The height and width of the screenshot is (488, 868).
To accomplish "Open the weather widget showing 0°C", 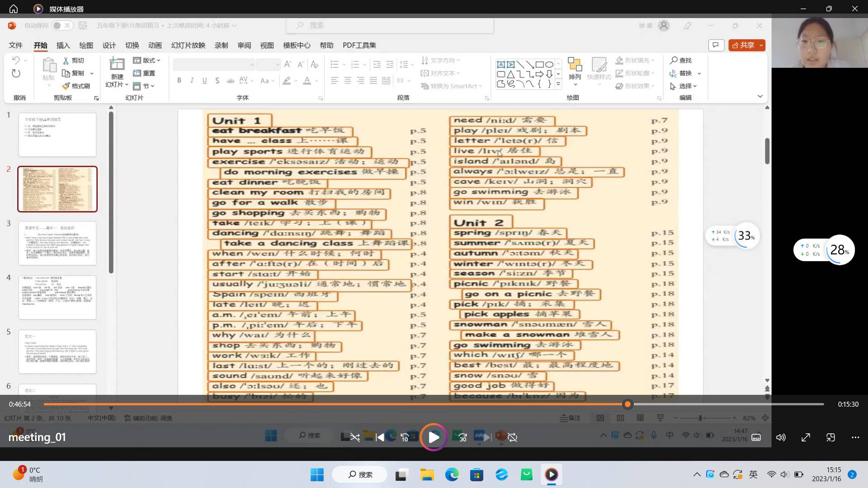I will [28, 474].
